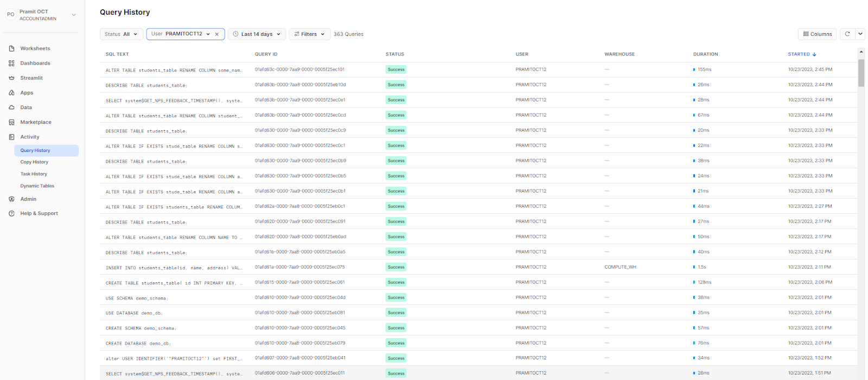
Task: Open the Status All dropdown
Action: pyautogui.click(x=122, y=34)
